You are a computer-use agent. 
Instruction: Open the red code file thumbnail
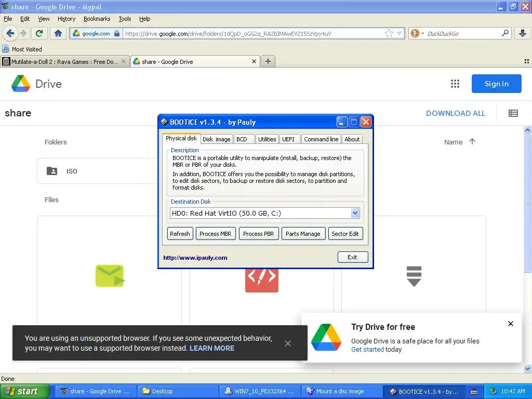pos(262,280)
